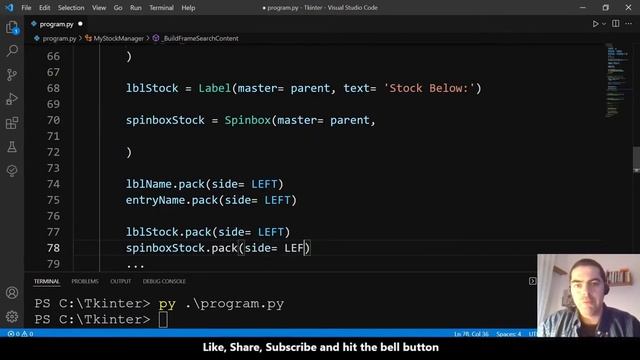Split the editor right
This screenshot has width=640, height=360.
616,24
